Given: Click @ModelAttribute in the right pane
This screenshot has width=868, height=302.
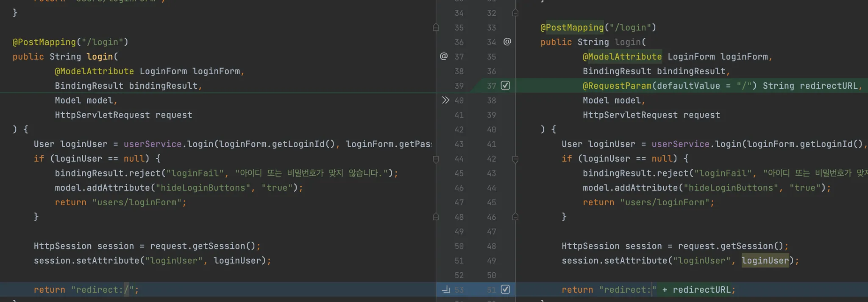Looking at the screenshot, I should [x=622, y=56].
